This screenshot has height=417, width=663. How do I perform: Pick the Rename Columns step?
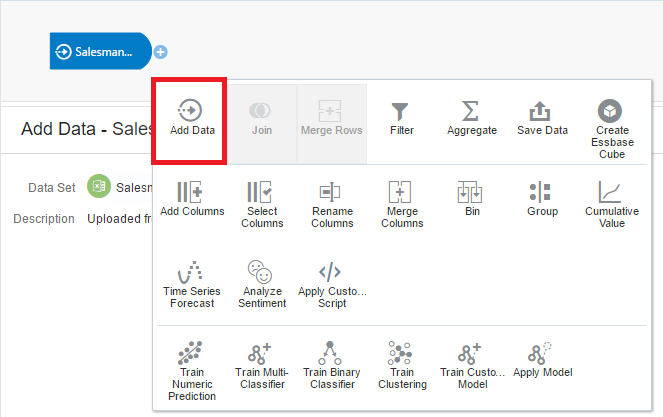[332, 205]
